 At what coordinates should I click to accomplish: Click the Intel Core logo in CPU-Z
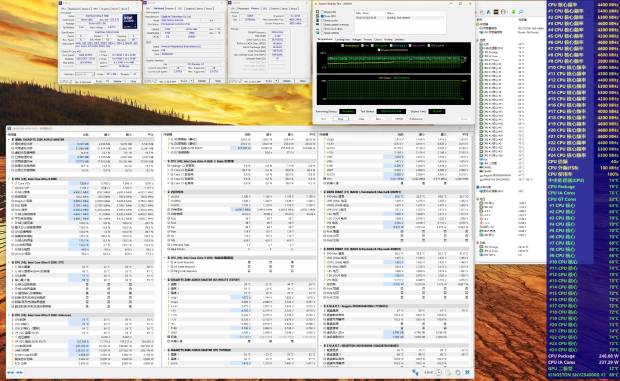pos(130,22)
